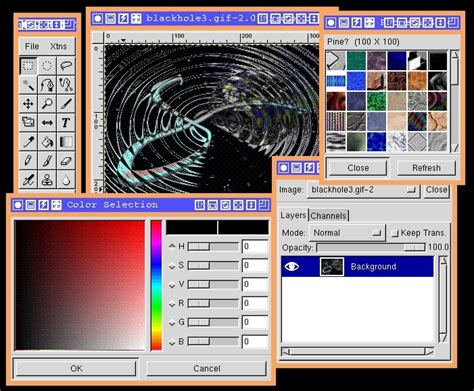The height and width of the screenshot is (391, 474).
Task: Click the R value input field
Action: (x=255, y=304)
